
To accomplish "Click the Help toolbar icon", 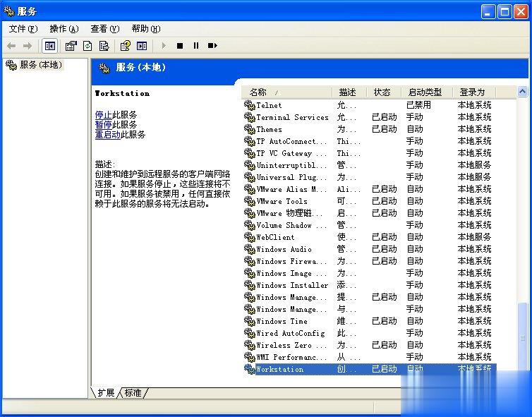I will (125, 45).
